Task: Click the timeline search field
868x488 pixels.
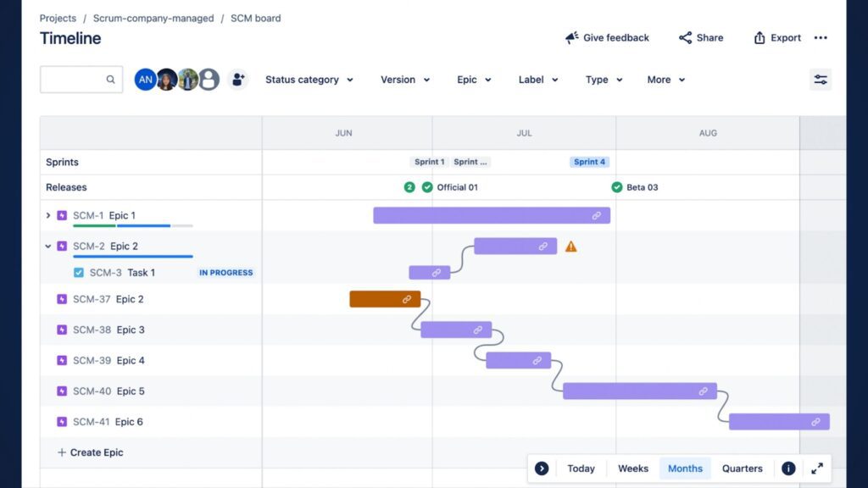Action: [81, 79]
